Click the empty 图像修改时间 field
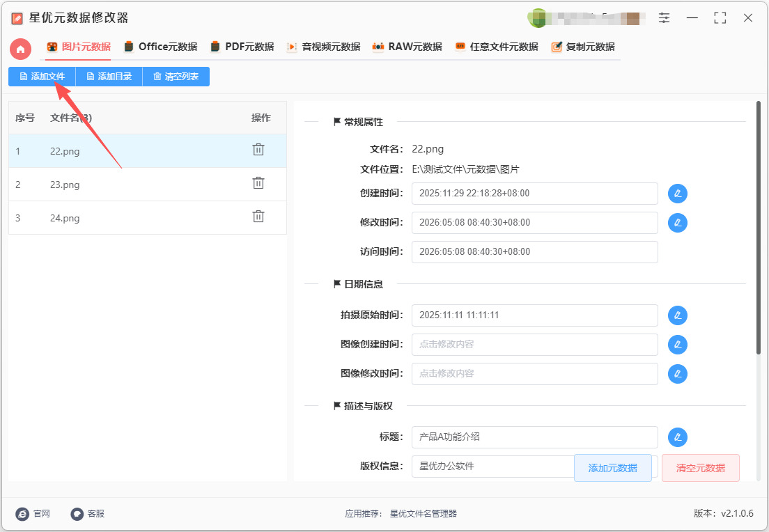This screenshot has height=532, width=769. (x=534, y=374)
